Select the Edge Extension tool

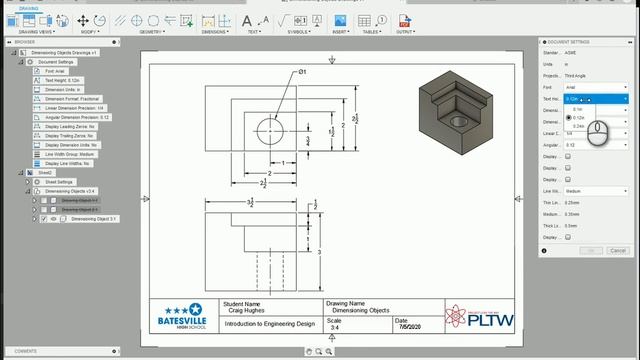pos(170,20)
